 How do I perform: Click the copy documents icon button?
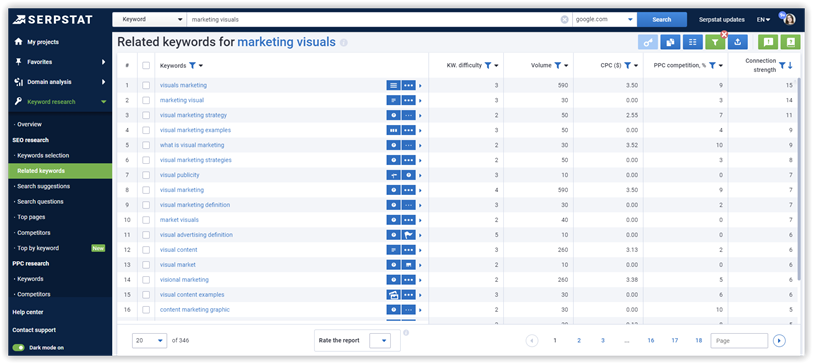[x=670, y=43]
